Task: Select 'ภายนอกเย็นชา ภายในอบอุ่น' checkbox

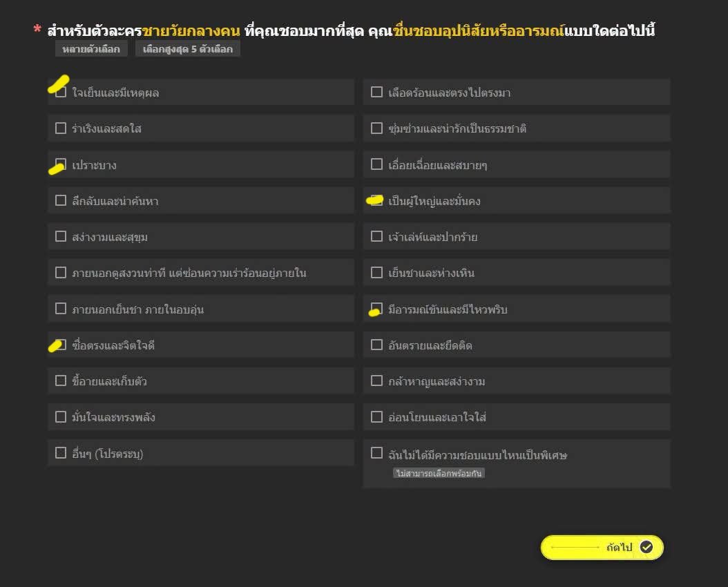Action: coord(61,309)
